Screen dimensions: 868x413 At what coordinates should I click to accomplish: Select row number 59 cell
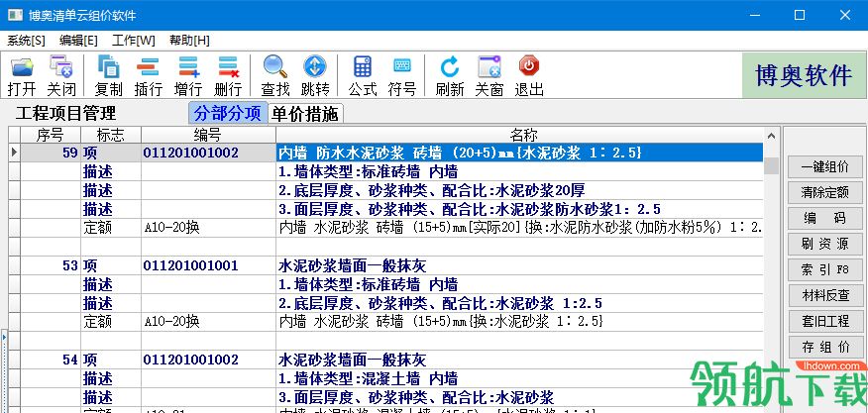point(51,153)
